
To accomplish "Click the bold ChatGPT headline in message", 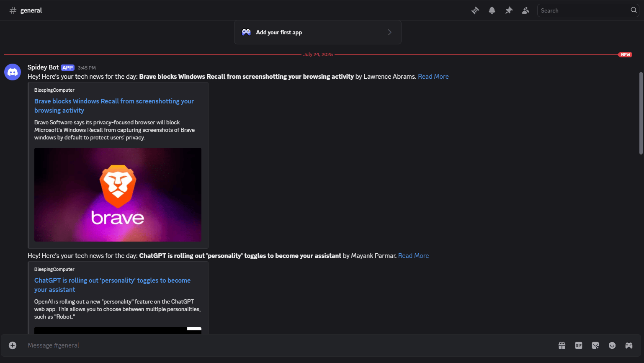I will tap(240, 256).
